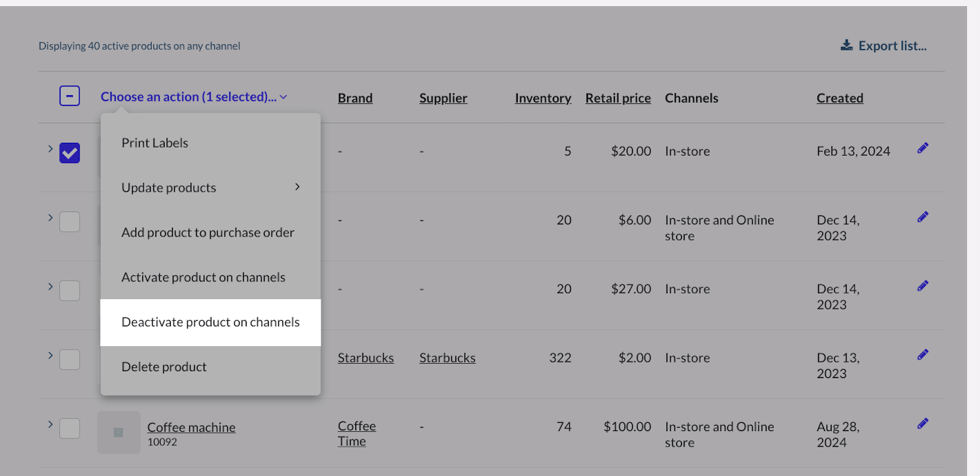
Task: Select the Coffee machine row checkbox
Action: 69,428
